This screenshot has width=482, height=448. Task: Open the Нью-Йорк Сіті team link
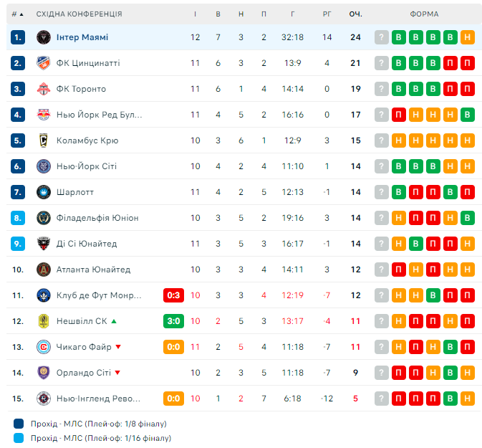click(x=87, y=166)
